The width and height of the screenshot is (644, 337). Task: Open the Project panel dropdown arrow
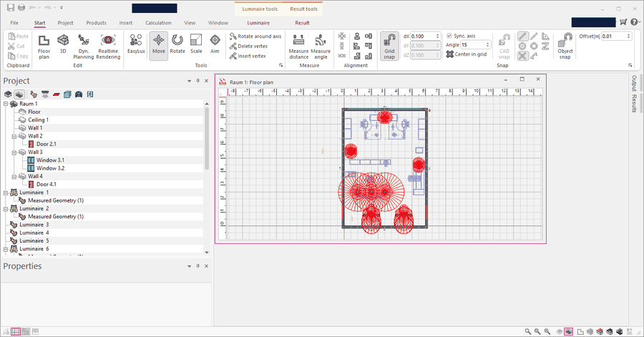coord(189,82)
